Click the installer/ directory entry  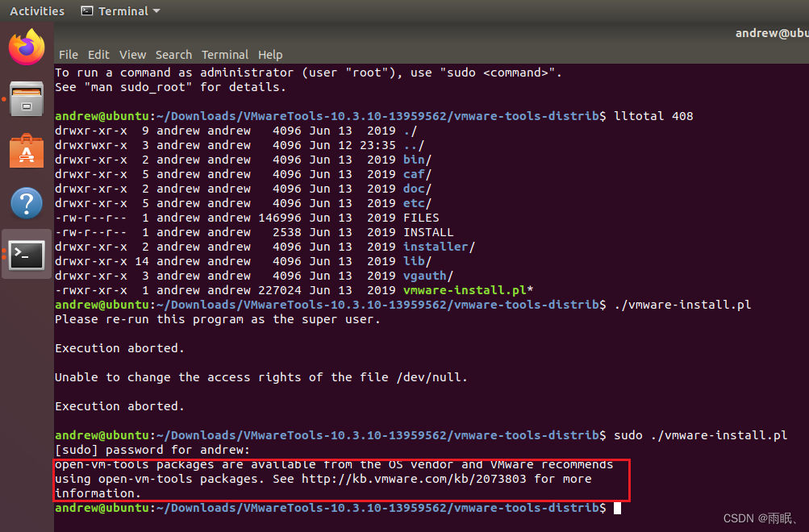(439, 247)
